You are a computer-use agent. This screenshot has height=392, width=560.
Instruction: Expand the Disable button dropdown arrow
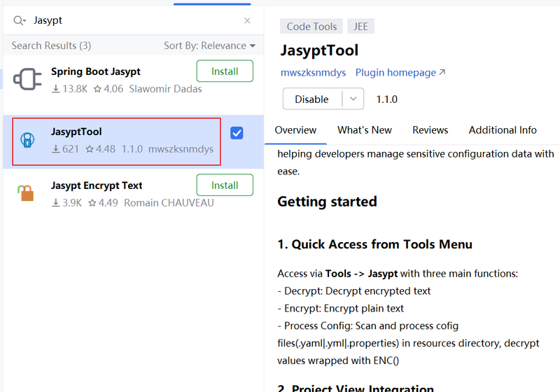click(x=353, y=99)
